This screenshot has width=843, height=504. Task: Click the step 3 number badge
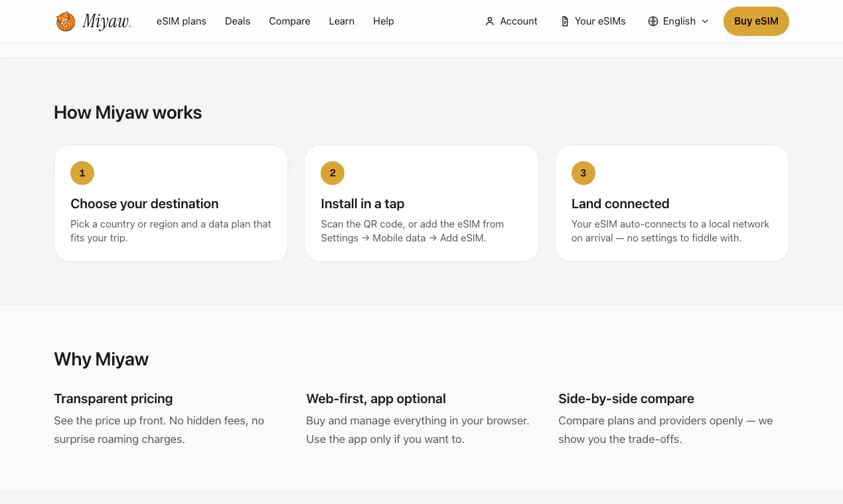pos(583,173)
